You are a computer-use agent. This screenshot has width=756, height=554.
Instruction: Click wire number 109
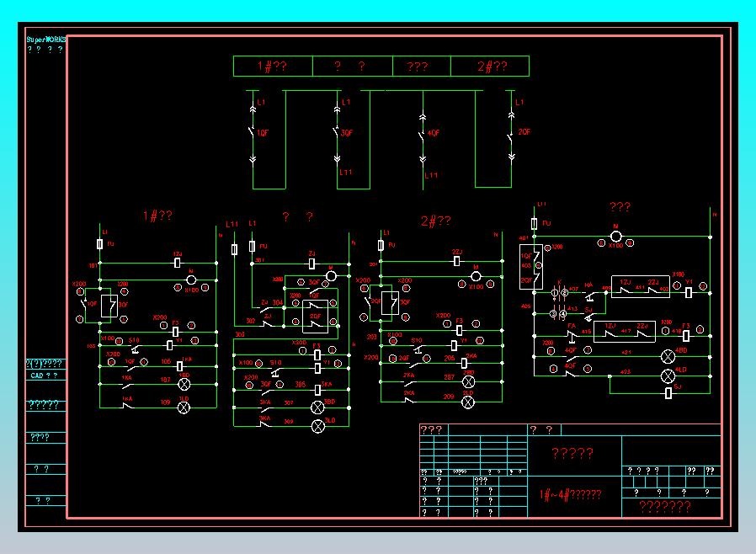[x=165, y=402]
